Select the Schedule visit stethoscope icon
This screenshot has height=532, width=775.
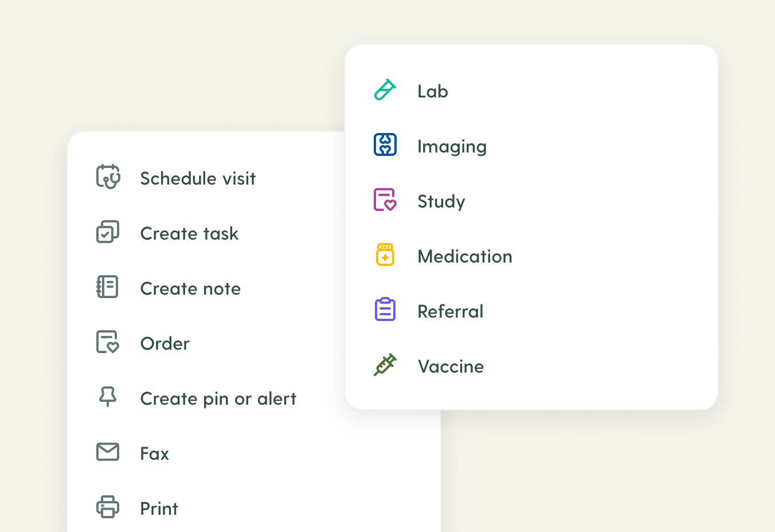[108, 177]
